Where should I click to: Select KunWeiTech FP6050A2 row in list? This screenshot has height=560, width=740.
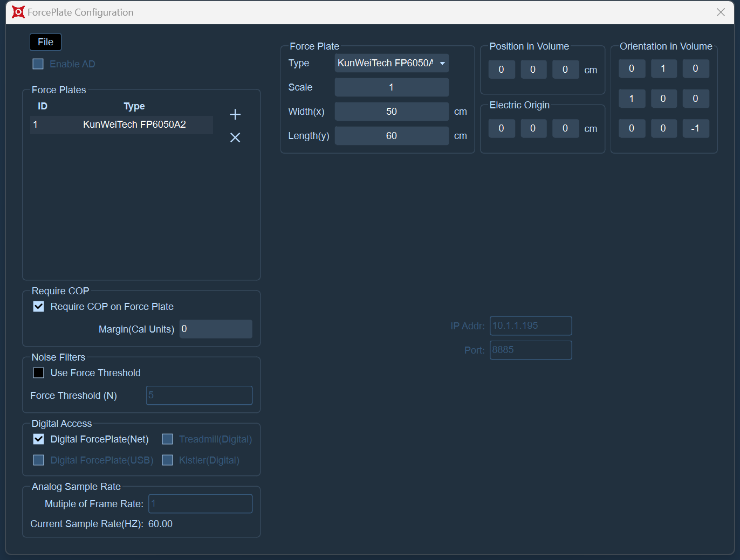pyautogui.click(x=122, y=125)
